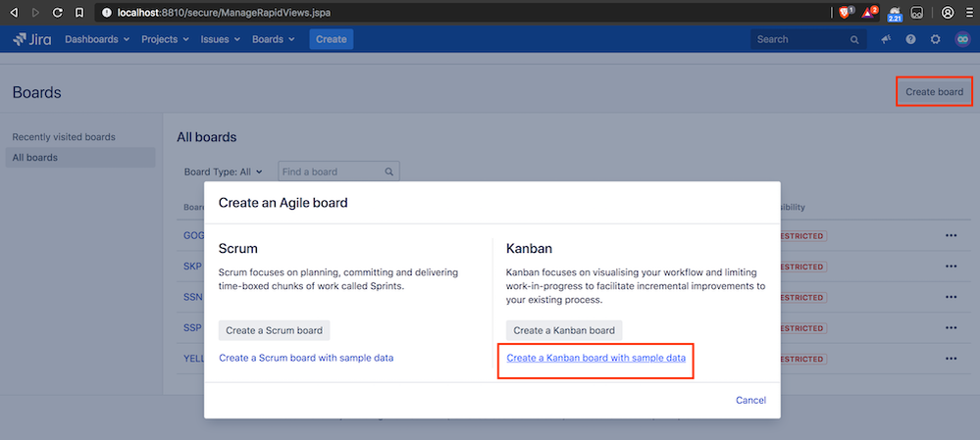The image size is (980, 440).
Task: Select Recently visited boards in the sidebar
Action: pyautogui.click(x=64, y=136)
